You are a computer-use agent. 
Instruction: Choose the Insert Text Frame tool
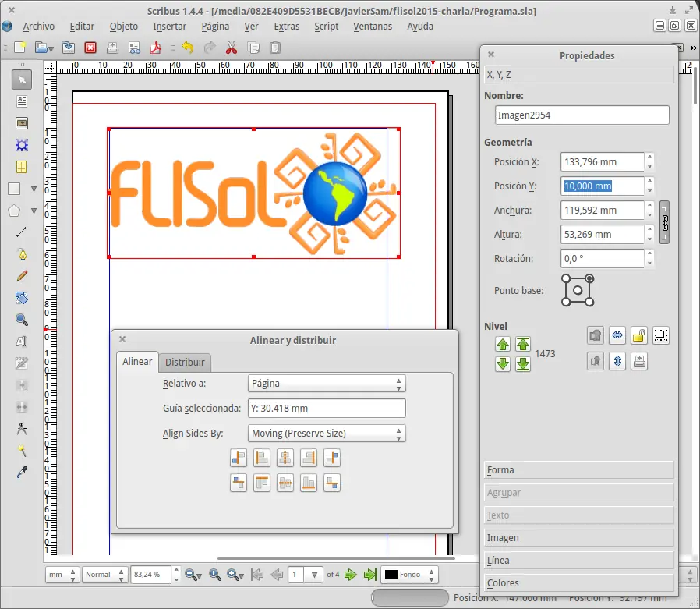click(x=21, y=101)
